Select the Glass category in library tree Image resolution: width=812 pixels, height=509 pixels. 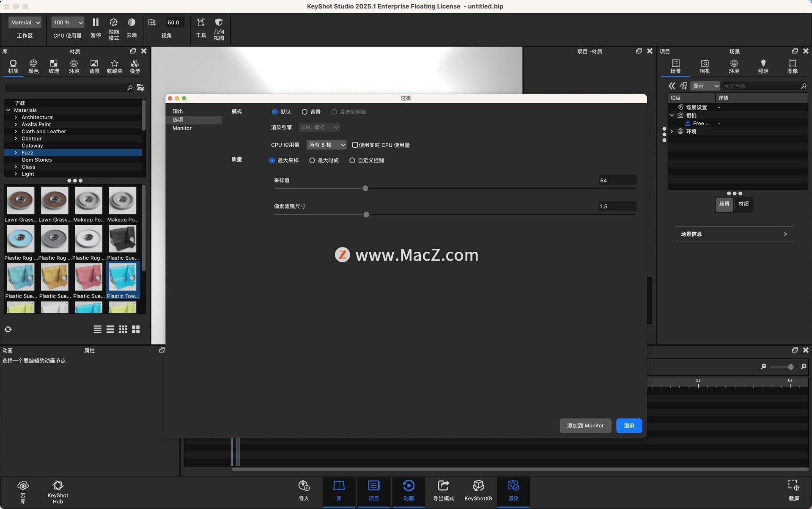click(28, 167)
